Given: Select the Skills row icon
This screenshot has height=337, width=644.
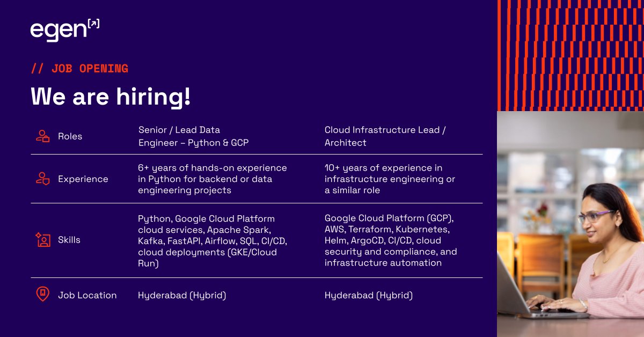Looking at the screenshot, I should coord(43,240).
